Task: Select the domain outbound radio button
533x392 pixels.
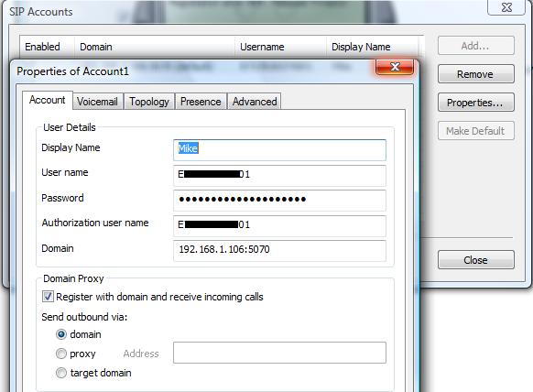Action: [61, 334]
